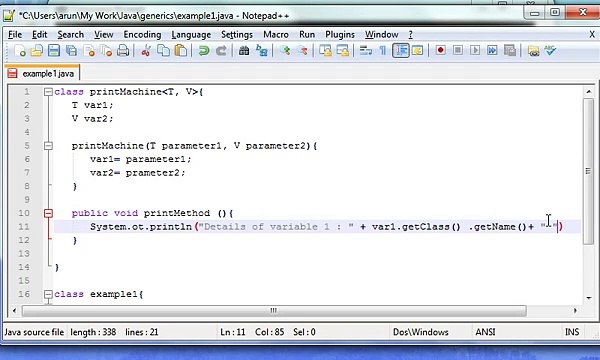Collapse class example1 fold on line 16

pos(48,294)
